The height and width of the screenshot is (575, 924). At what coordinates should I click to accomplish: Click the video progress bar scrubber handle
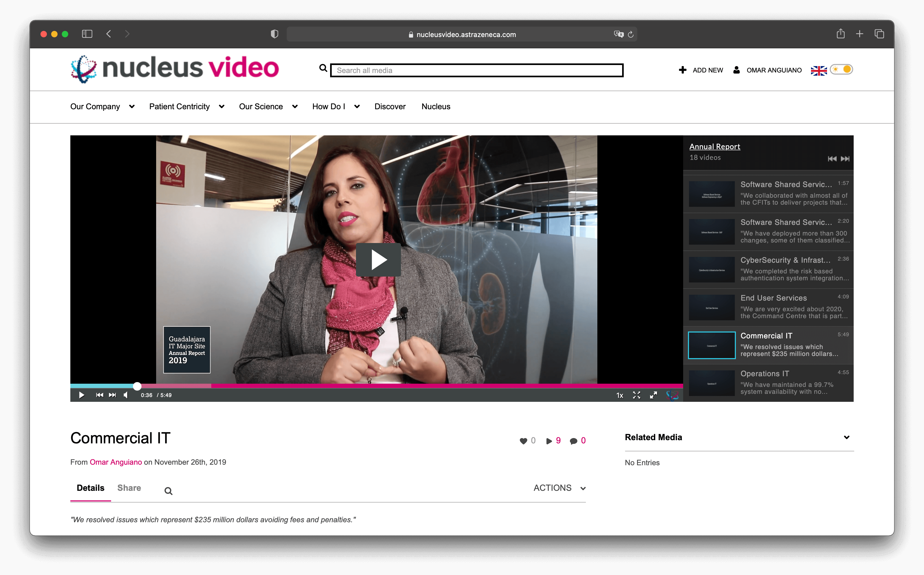tap(137, 386)
